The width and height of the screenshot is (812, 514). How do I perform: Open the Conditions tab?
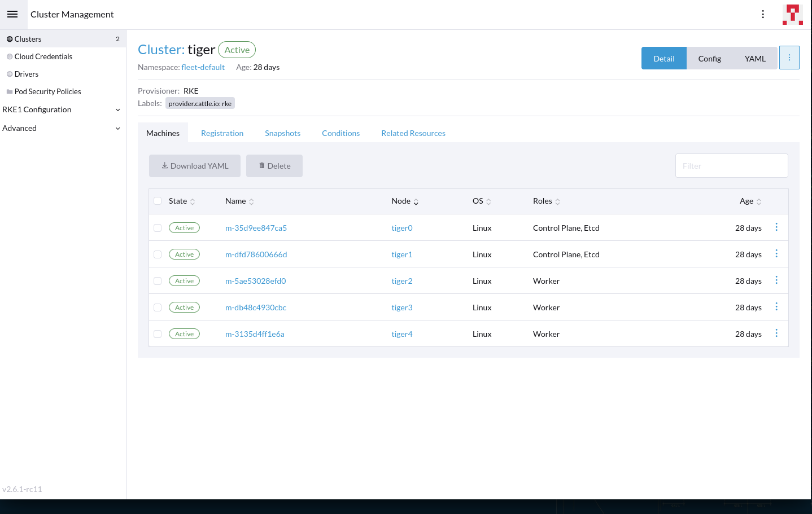pyautogui.click(x=340, y=133)
